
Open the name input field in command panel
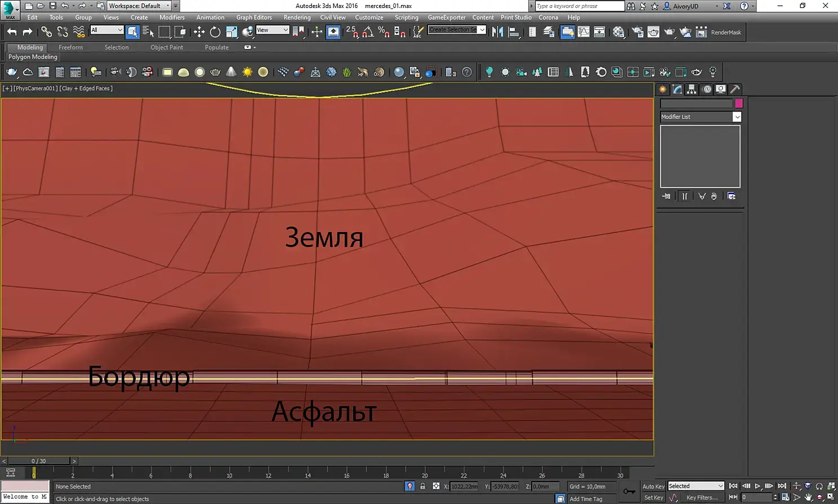pos(697,104)
